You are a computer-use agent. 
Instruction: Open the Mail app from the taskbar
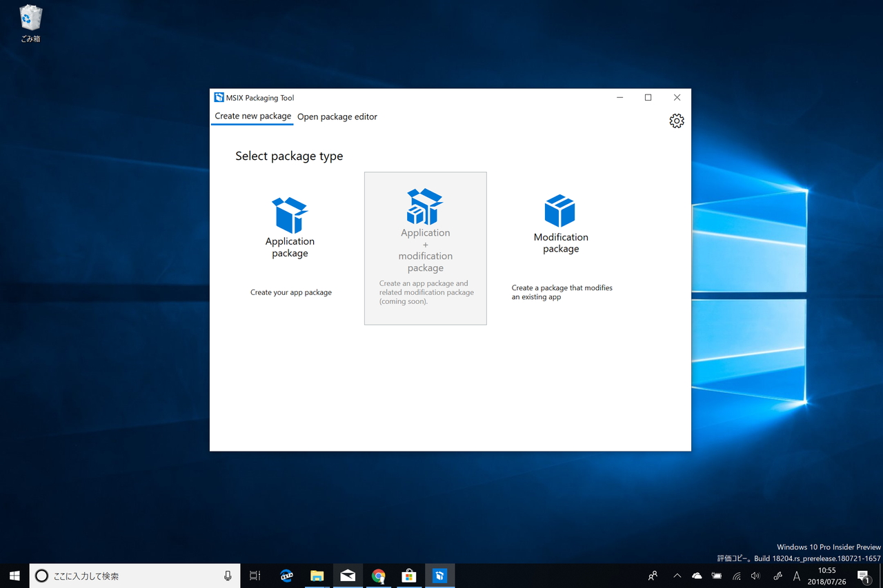[348, 576]
